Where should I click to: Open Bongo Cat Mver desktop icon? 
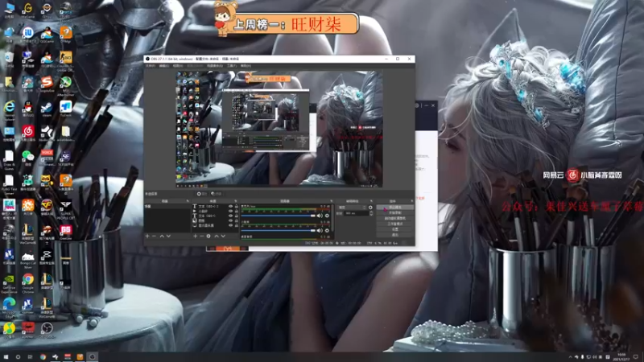coord(28,258)
